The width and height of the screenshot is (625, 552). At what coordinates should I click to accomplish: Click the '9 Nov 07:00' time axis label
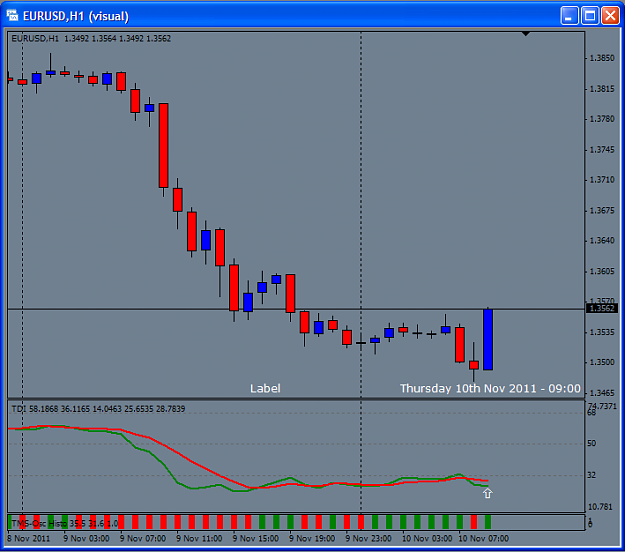pos(143,538)
